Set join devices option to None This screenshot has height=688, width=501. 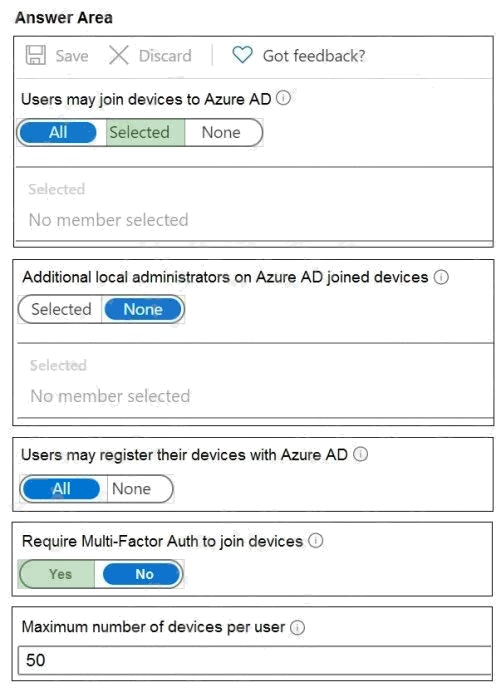[x=221, y=132]
